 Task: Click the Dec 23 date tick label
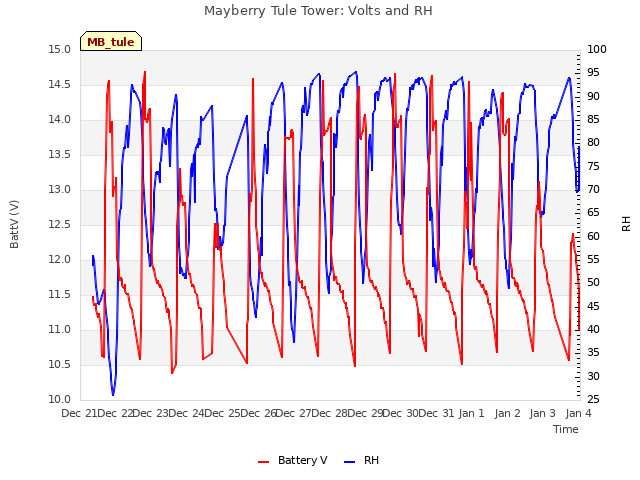point(151,413)
